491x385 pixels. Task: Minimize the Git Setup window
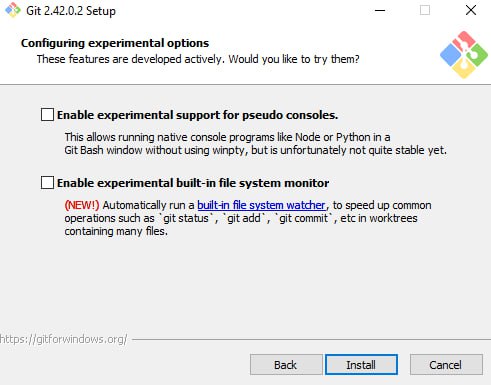[x=380, y=10]
